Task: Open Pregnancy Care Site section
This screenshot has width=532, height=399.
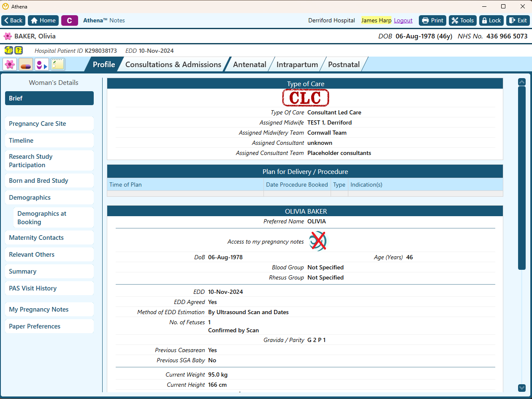Action: tap(49, 124)
